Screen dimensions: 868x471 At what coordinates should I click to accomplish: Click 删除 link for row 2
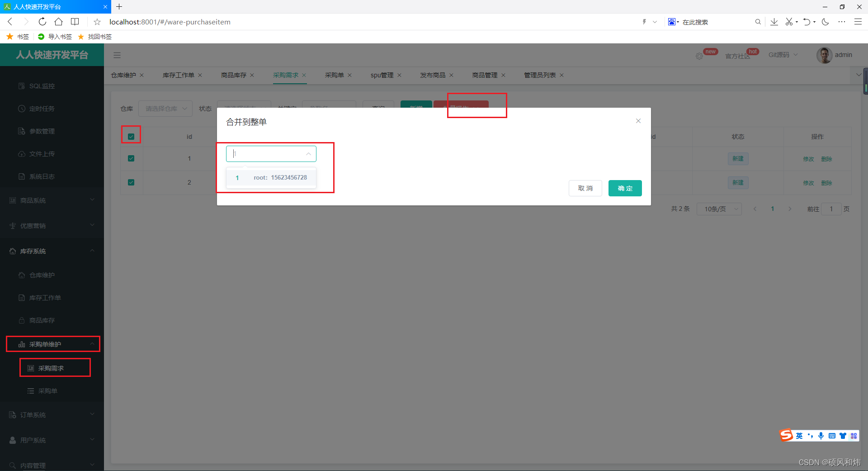pos(826,183)
